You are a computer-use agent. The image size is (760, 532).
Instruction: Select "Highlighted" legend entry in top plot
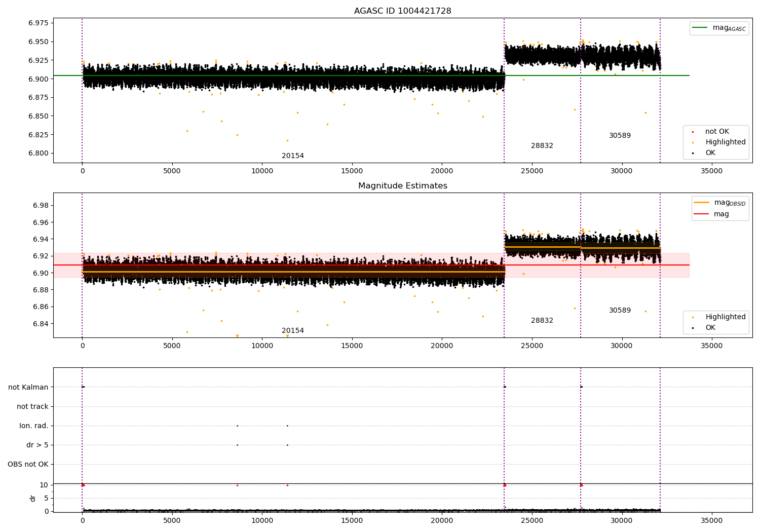click(x=725, y=142)
